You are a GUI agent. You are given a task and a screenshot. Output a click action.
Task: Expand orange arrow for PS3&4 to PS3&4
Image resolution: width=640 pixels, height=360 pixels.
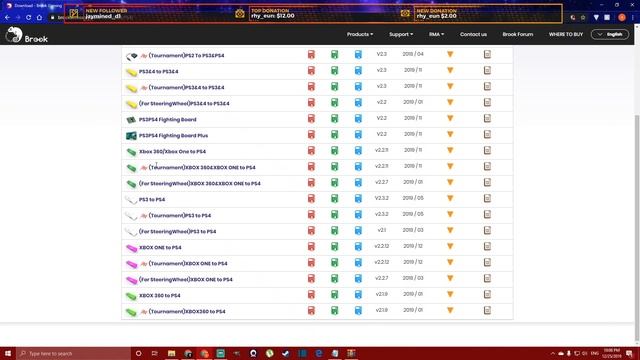pos(450,70)
